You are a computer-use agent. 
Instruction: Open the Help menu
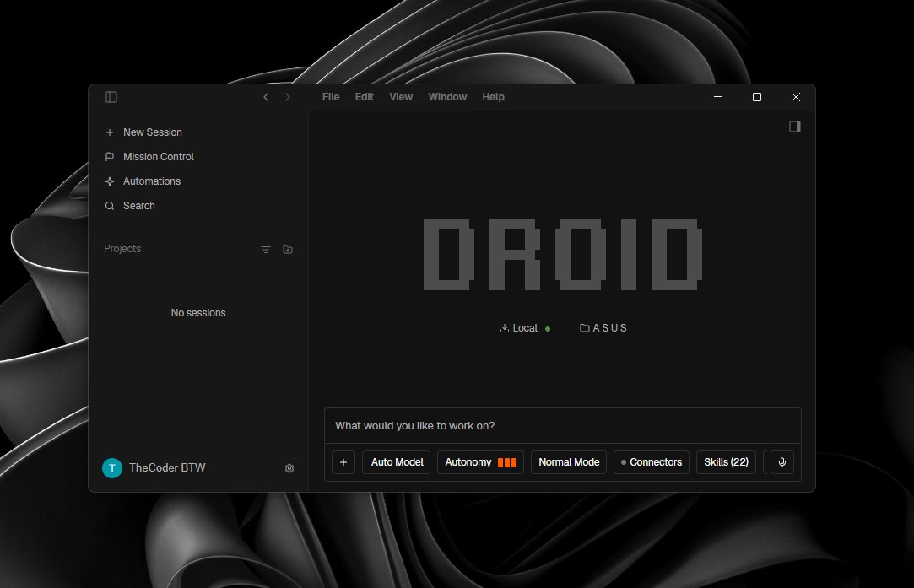pos(493,97)
